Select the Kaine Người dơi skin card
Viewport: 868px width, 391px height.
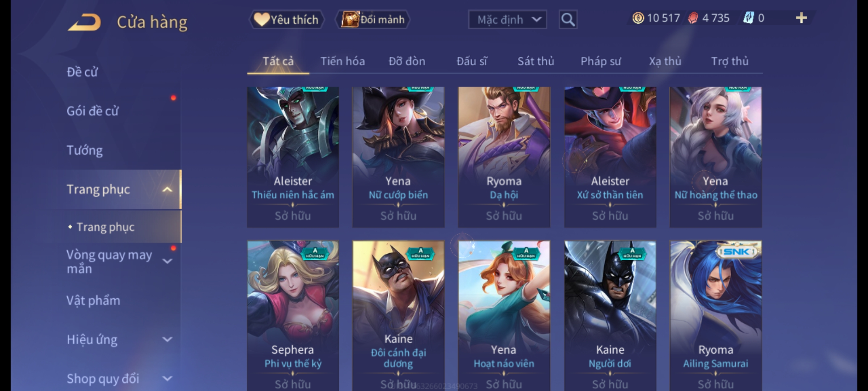click(x=610, y=316)
